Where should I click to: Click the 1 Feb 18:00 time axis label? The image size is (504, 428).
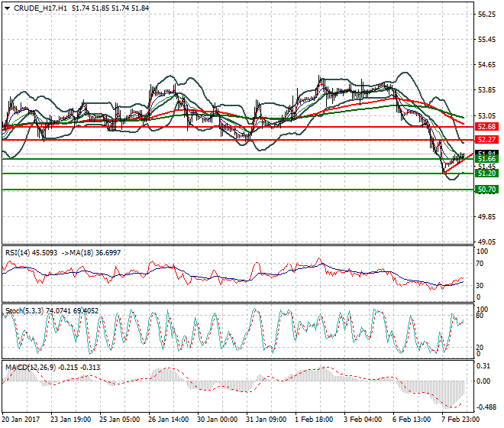tap(315, 420)
